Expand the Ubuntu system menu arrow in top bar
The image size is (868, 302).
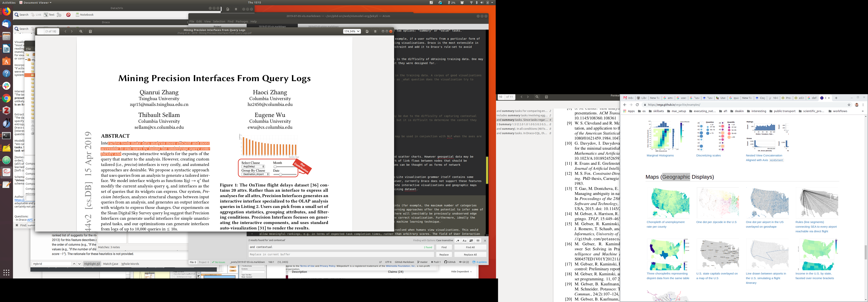pos(492,2)
